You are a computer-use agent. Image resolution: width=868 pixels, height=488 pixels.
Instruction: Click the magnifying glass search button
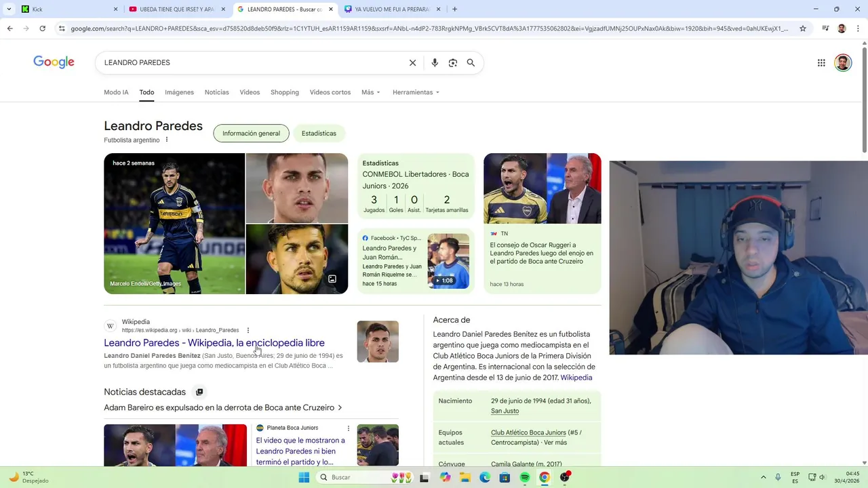pos(471,62)
